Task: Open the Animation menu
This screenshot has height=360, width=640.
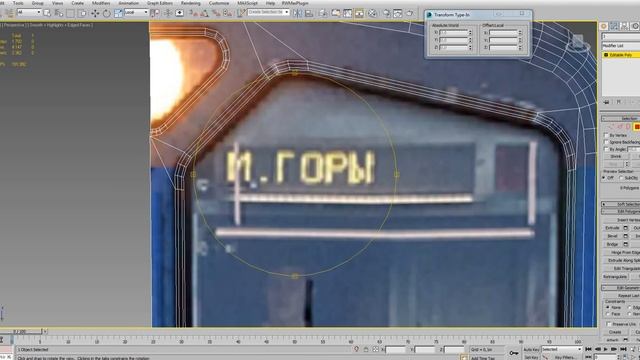Action: [x=128, y=3]
